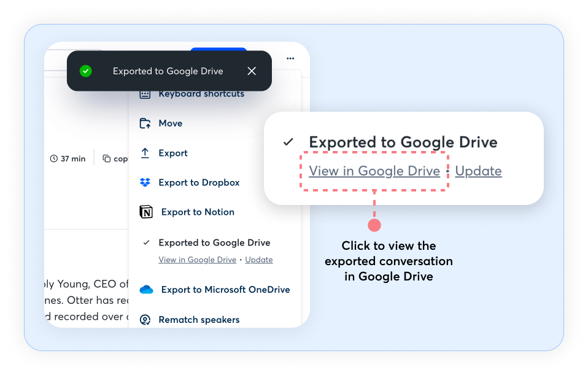Click the Exported to Google Drive toast message text
The image size is (588, 375).
tap(168, 71)
